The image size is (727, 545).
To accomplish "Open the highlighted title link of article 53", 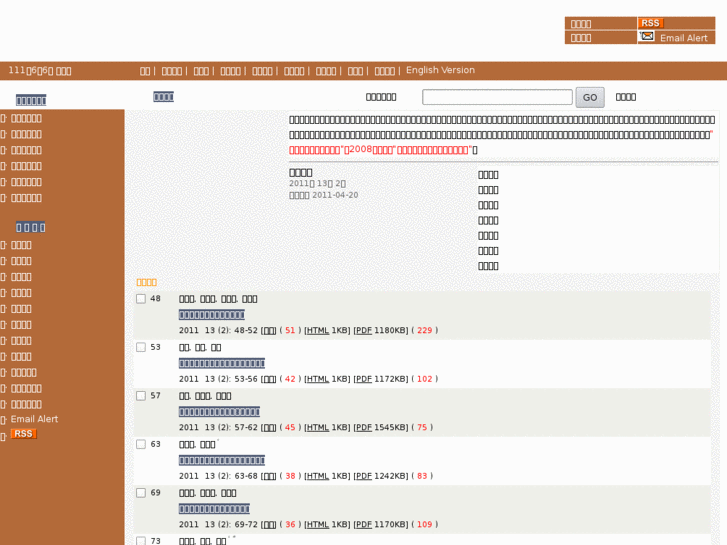I will tap(222, 363).
